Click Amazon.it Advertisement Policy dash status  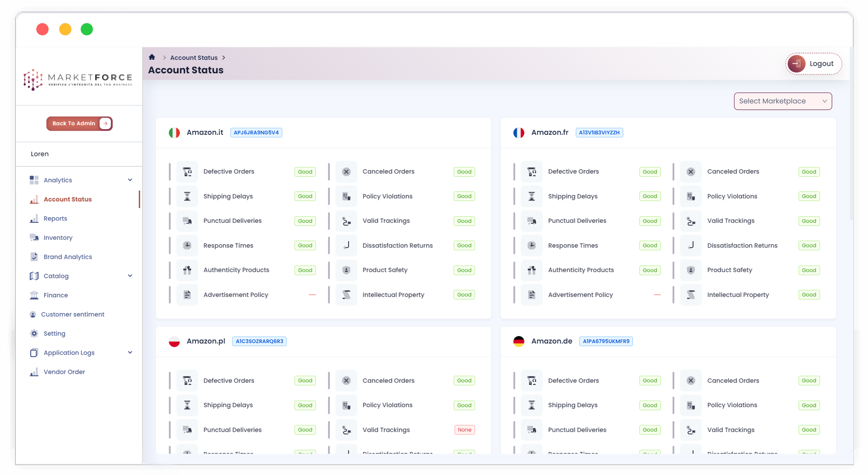[312, 295]
